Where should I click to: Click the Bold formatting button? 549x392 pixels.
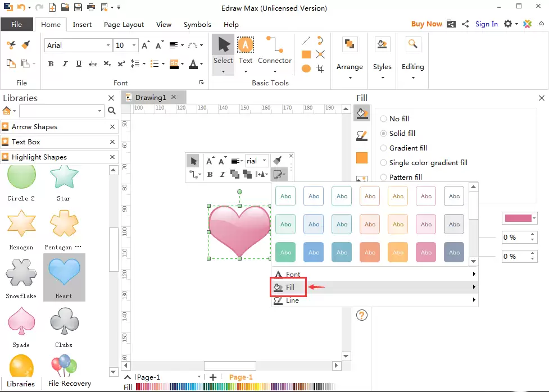pyautogui.click(x=51, y=63)
